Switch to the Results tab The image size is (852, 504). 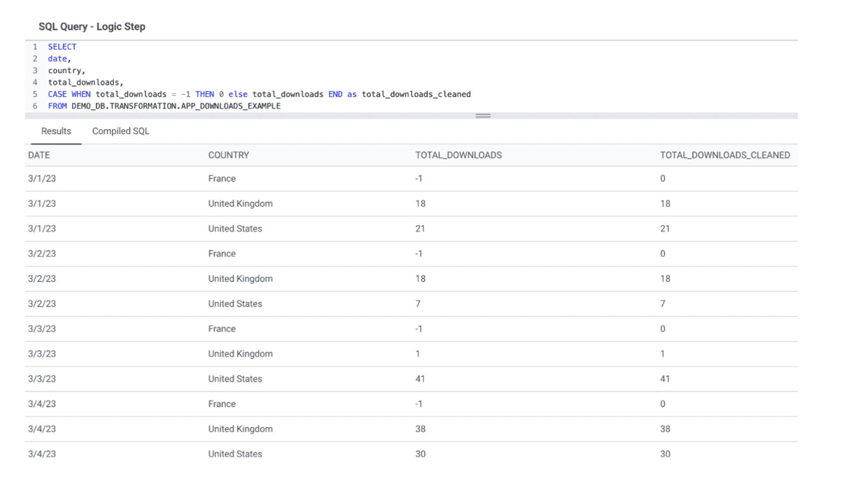[x=55, y=131]
